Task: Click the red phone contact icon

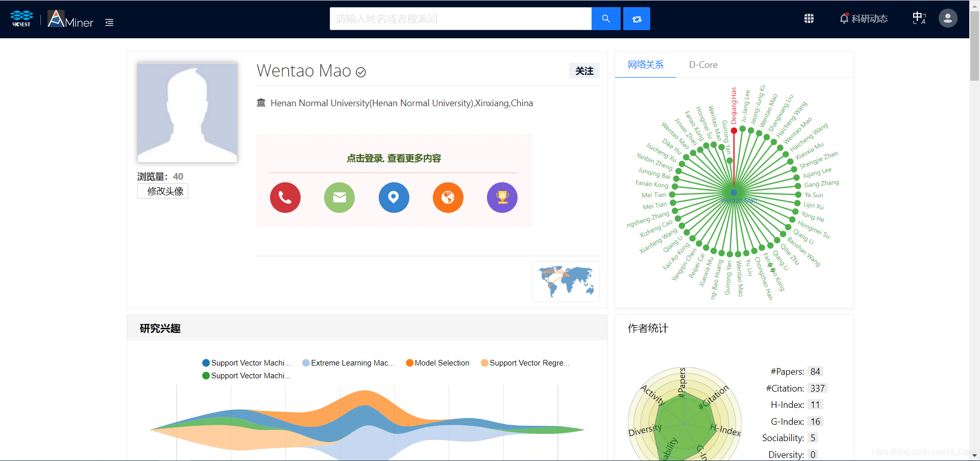Action: click(x=285, y=198)
